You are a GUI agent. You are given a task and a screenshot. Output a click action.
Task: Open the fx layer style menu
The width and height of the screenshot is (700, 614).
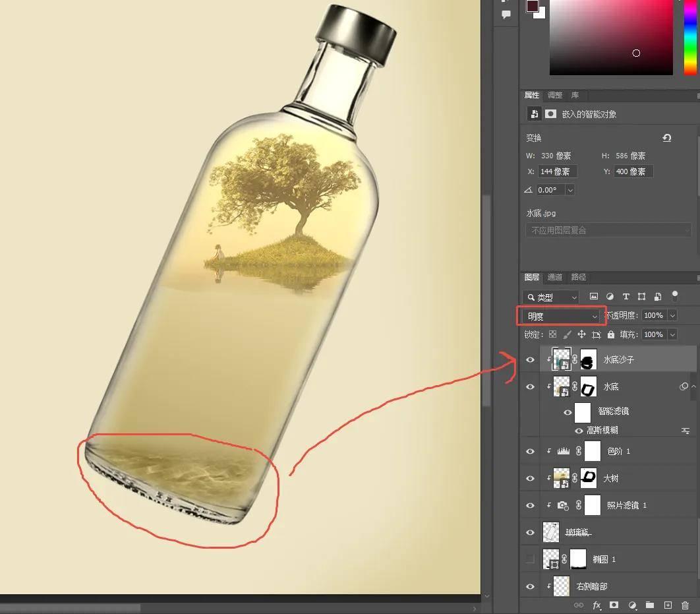tap(597, 605)
